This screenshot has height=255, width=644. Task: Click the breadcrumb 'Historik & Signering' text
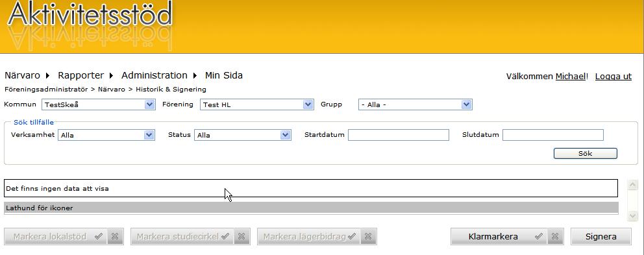click(x=171, y=89)
